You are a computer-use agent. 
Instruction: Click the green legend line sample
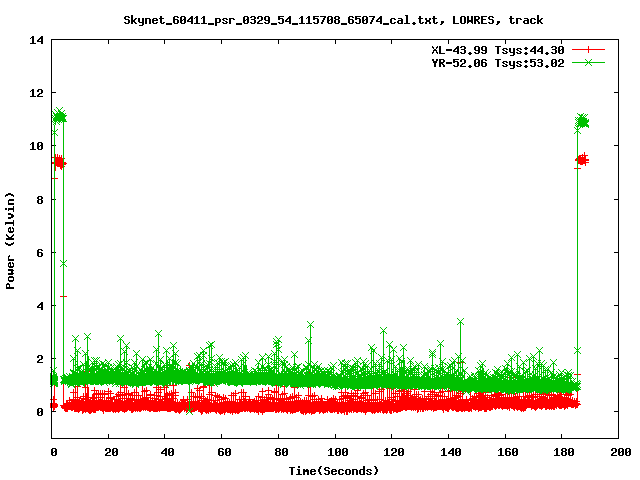(588, 63)
